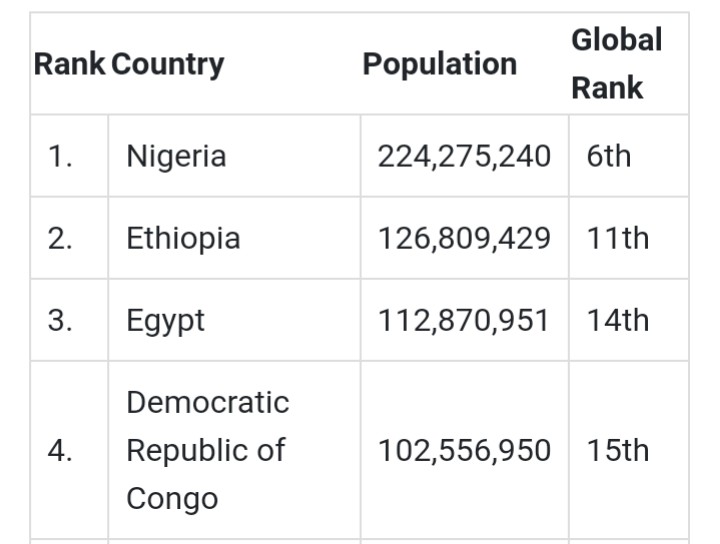The height and width of the screenshot is (544, 720).
Task: Select the Global Rank column header
Action: tap(616, 64)
